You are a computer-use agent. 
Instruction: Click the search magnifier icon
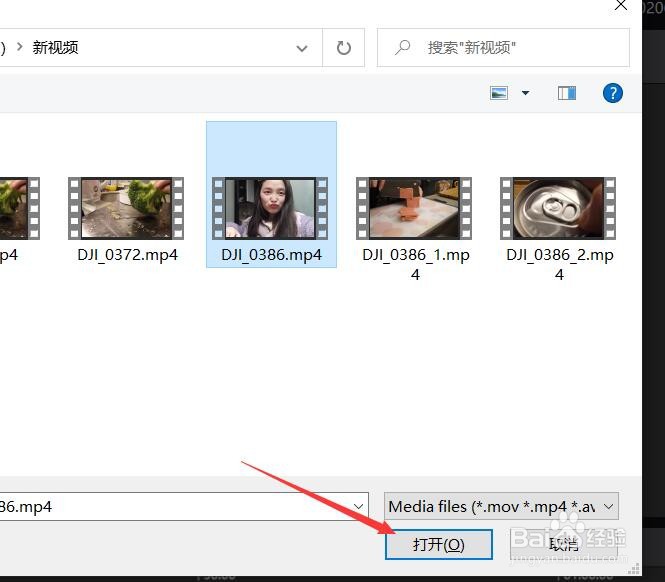[402, 48]
